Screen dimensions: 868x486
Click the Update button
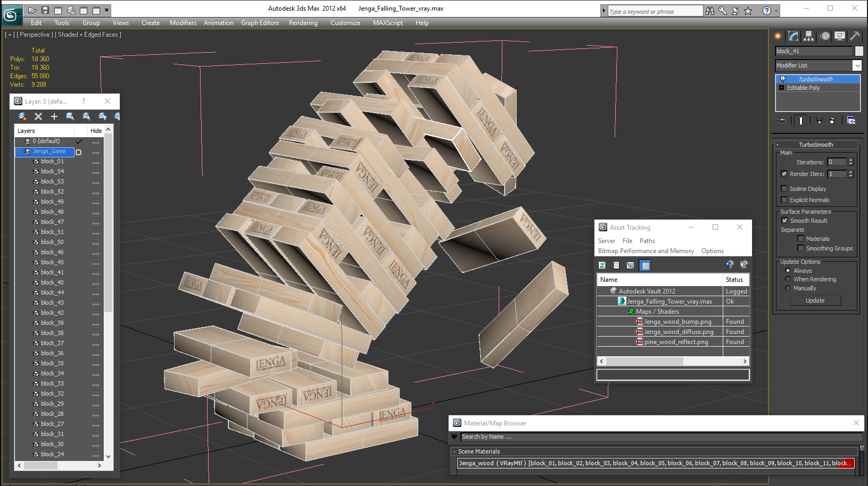pos(815,300)
